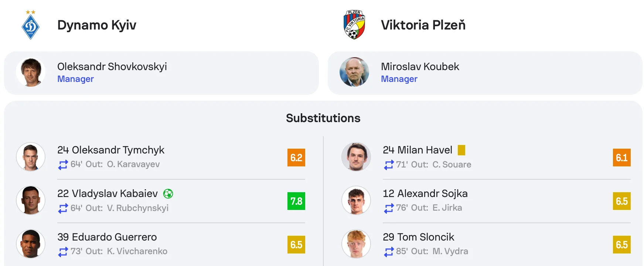Open Oleksandr Shovkovskyi's manager photo
This screenshot has height=266, width=644.
(x=31, y=72)
